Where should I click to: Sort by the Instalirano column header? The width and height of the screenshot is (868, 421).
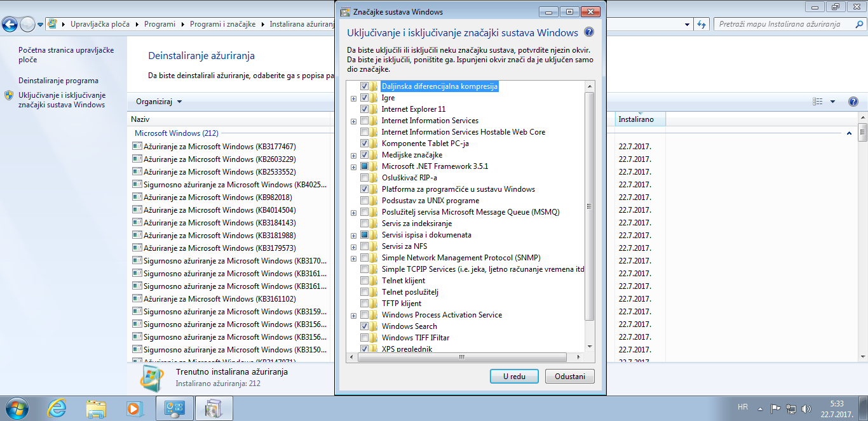coord(639,119)
